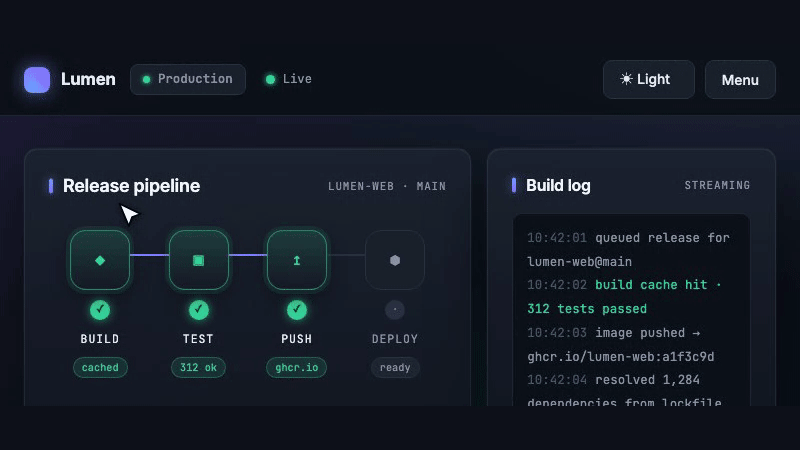Select the Test stage square icon
800x450 pixels.
198,260
